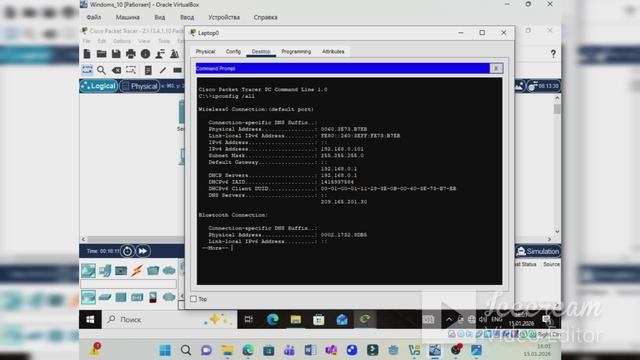
Task: Select the Multiuser Connection cloud category icon
Action: 169,271
